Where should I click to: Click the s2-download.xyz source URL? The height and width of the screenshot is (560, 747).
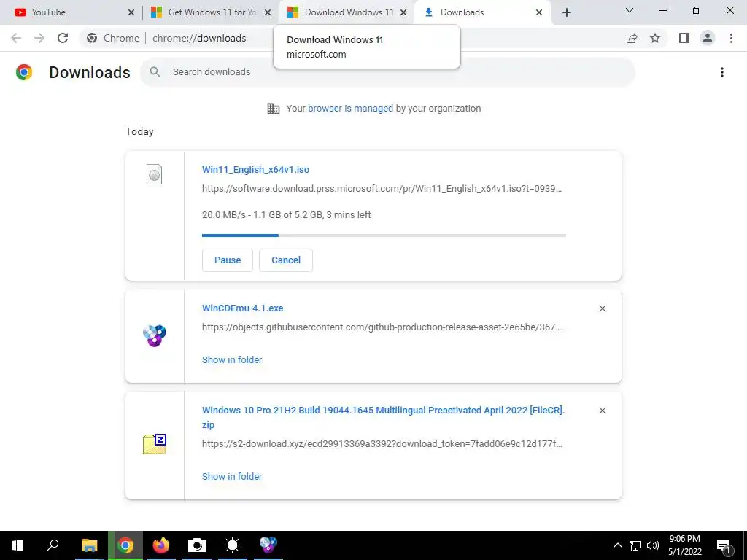[x=382, y=444]
